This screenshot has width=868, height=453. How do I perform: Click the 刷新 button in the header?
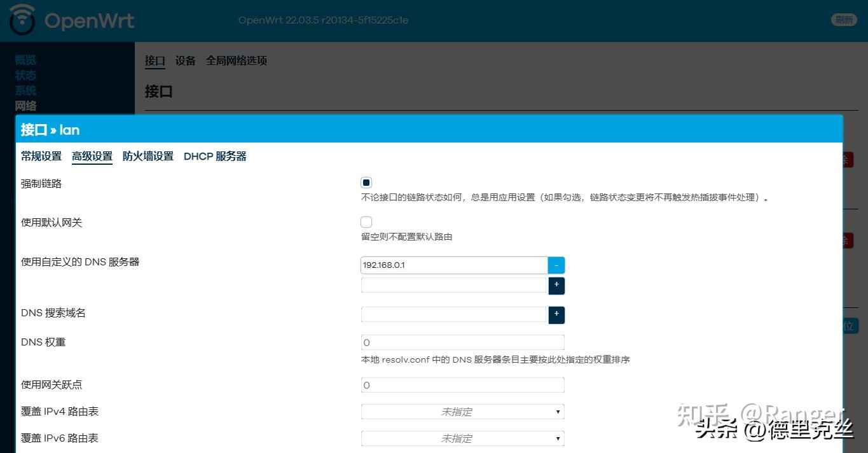point(844,19)
